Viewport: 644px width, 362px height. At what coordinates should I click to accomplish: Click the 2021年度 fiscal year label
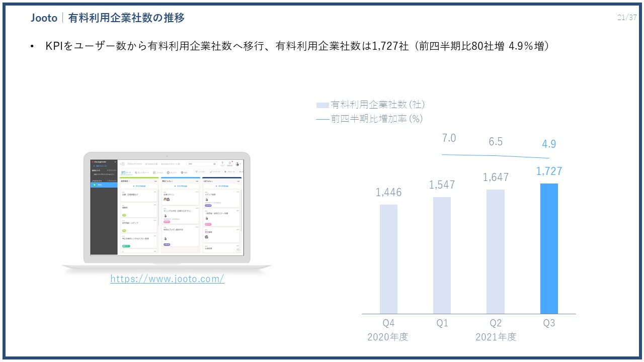[496, 337]
